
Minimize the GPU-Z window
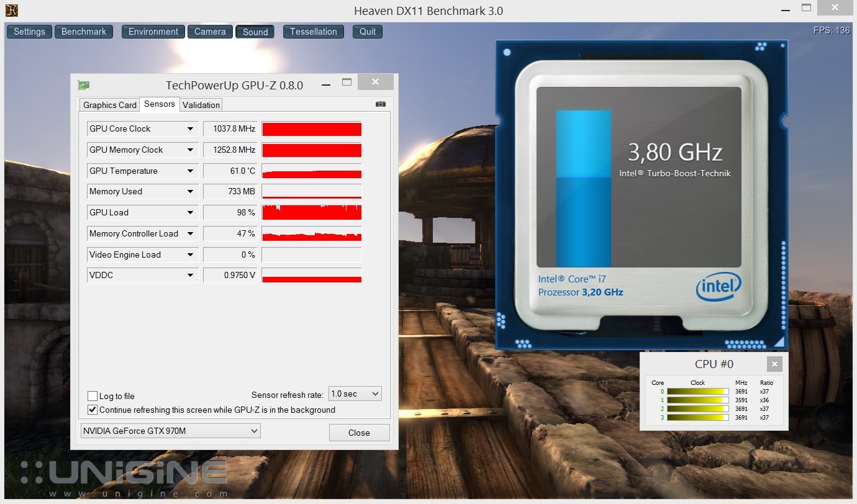[325, 84]
